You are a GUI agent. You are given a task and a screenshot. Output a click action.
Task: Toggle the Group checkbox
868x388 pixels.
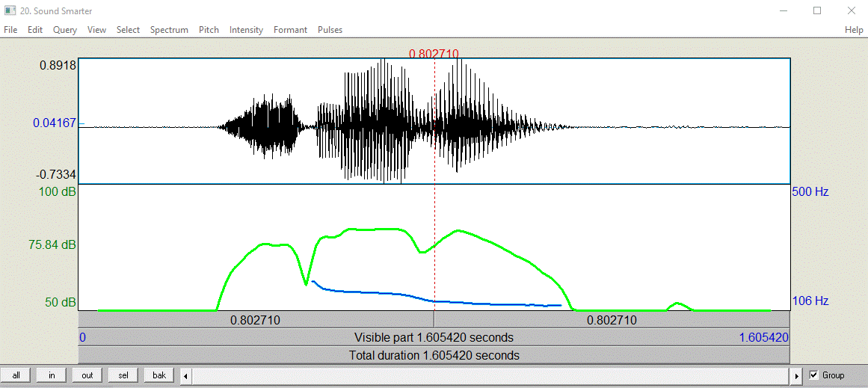tap(813, 375)
